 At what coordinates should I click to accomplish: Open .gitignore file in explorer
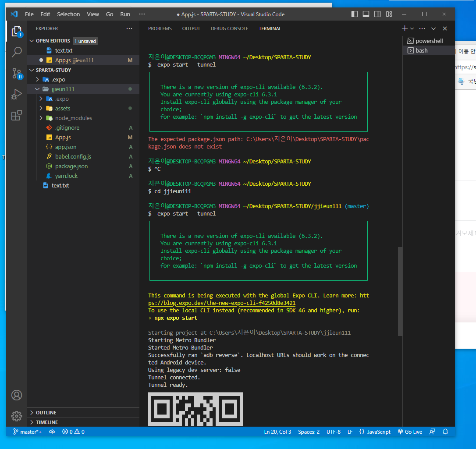(x=83, y=128)
